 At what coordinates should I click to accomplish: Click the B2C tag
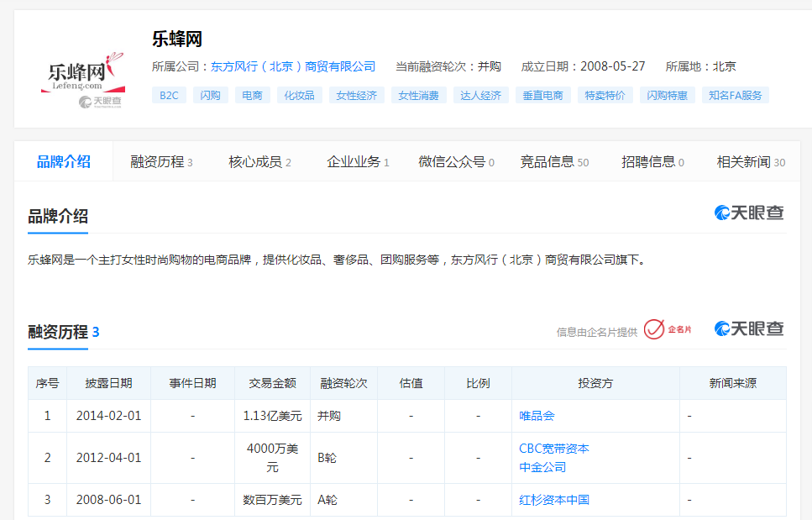pos(169,96)
